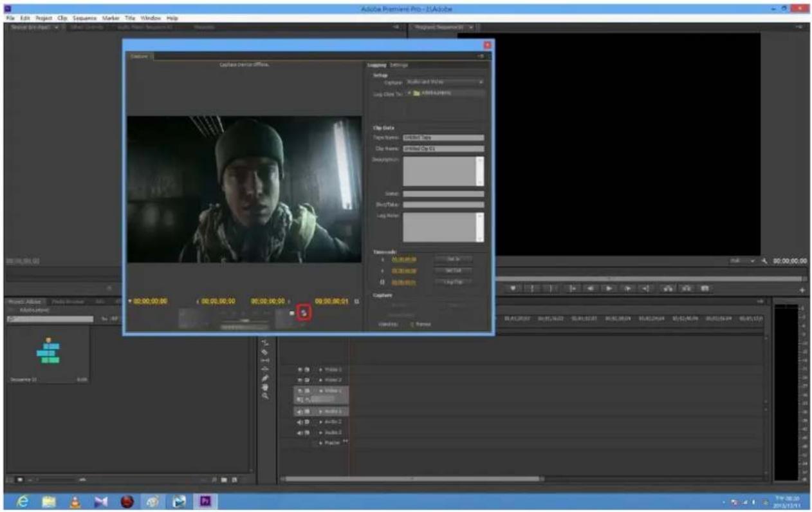Toggle Video 3 track eye visibility
This screenshot has height=512, width=812.
(299, 370)
